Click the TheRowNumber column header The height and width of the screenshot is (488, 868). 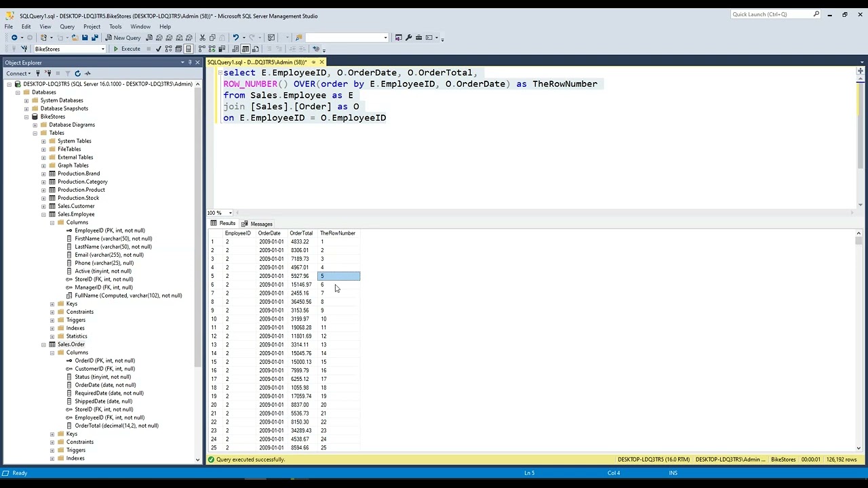click(338, 233)
